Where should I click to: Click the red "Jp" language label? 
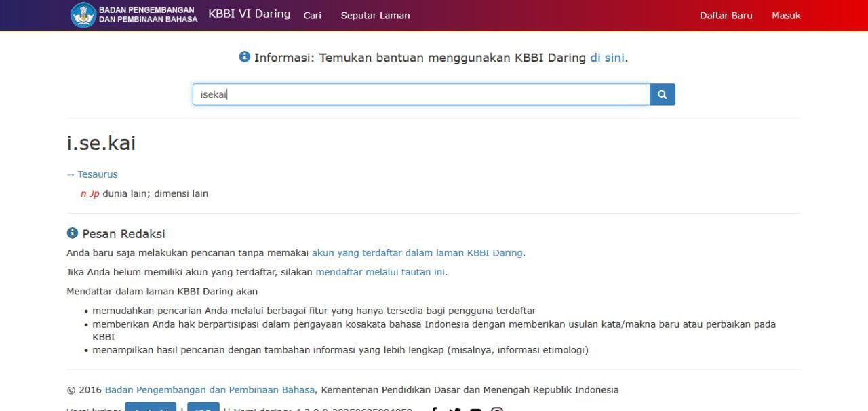(x=94, y=194)
